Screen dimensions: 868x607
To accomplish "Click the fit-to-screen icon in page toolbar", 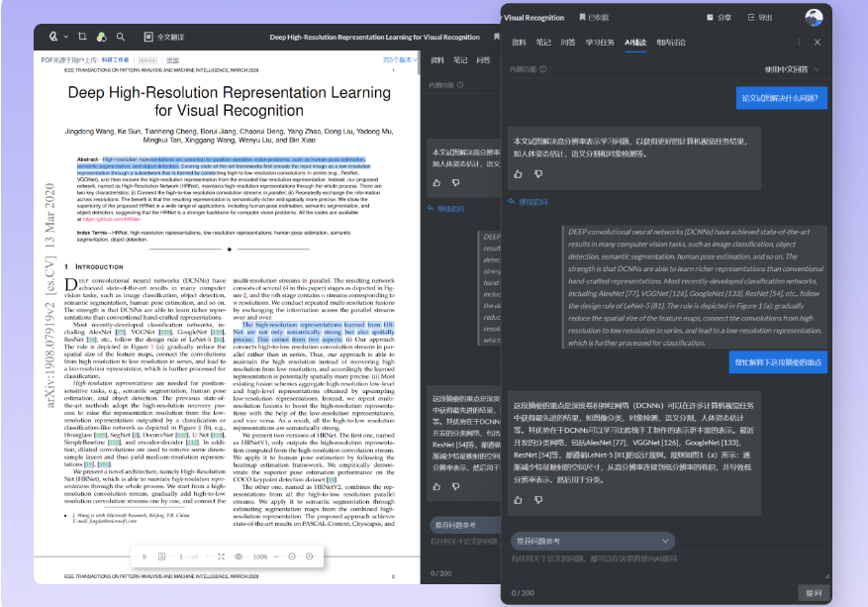I will click(x=220, y=556).
